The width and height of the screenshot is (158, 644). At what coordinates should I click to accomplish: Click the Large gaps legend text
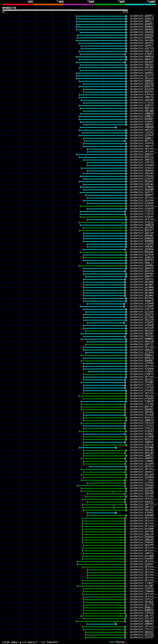[30, 642]
